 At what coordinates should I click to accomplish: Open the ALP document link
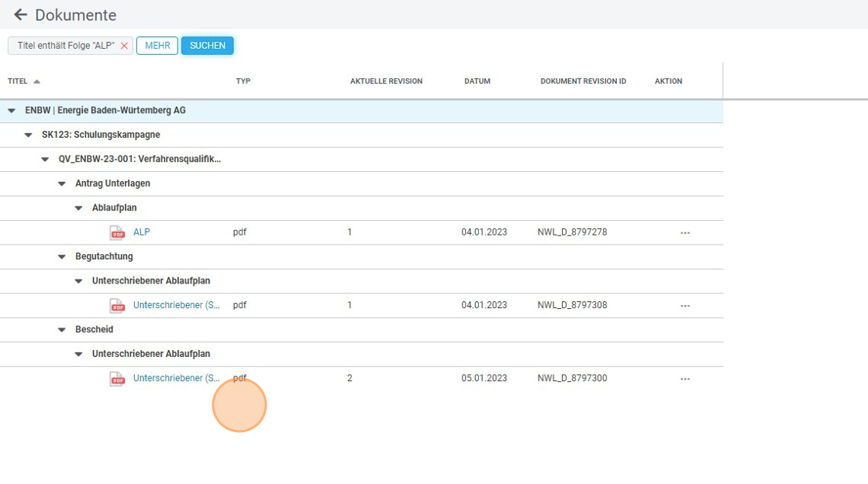(142, 232)
